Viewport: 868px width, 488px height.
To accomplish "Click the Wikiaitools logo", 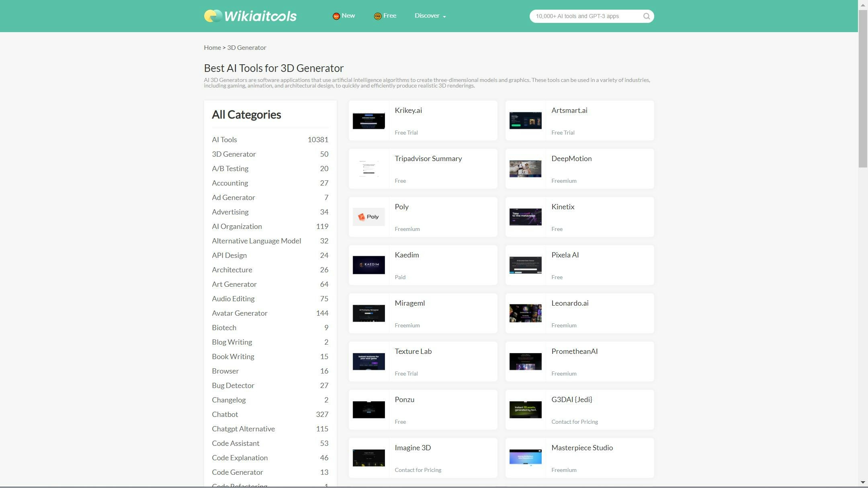I will pos(250,16).
